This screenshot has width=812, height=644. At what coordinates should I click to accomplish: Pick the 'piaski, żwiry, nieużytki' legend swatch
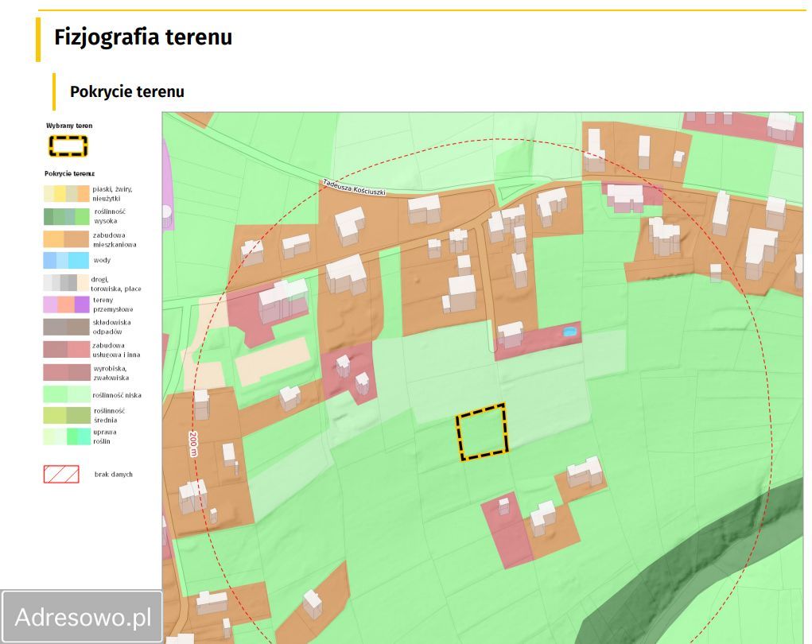(x=66, y=193)
